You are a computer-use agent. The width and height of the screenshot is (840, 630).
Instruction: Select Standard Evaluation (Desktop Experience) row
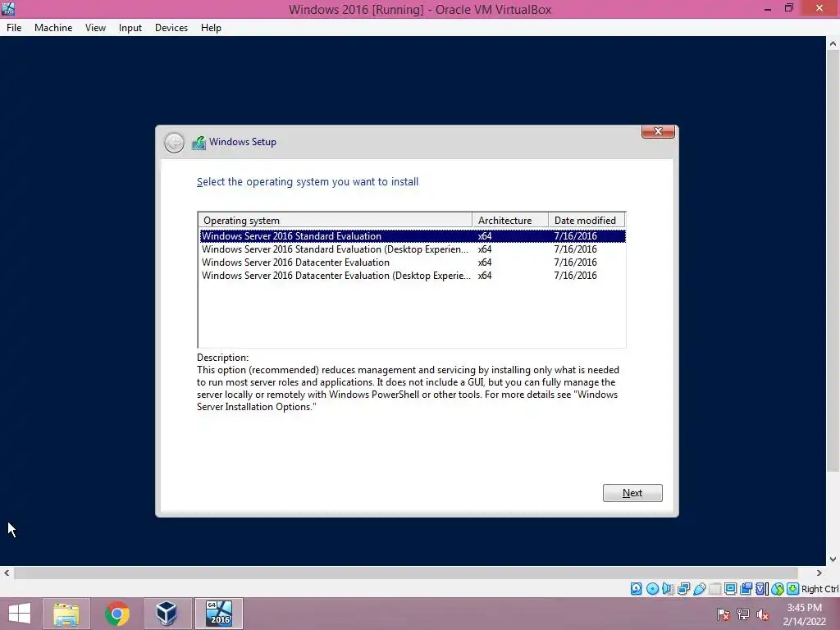pos(413,249)
